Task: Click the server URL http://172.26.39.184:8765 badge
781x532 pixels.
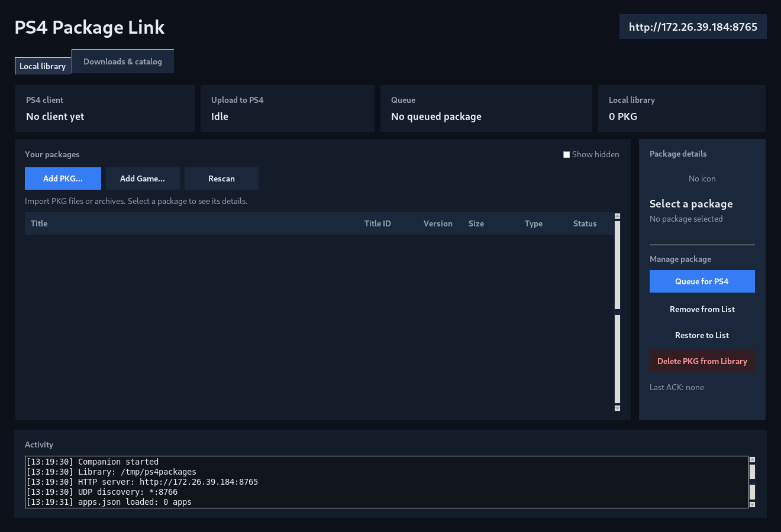Action: tap(693, 27)
